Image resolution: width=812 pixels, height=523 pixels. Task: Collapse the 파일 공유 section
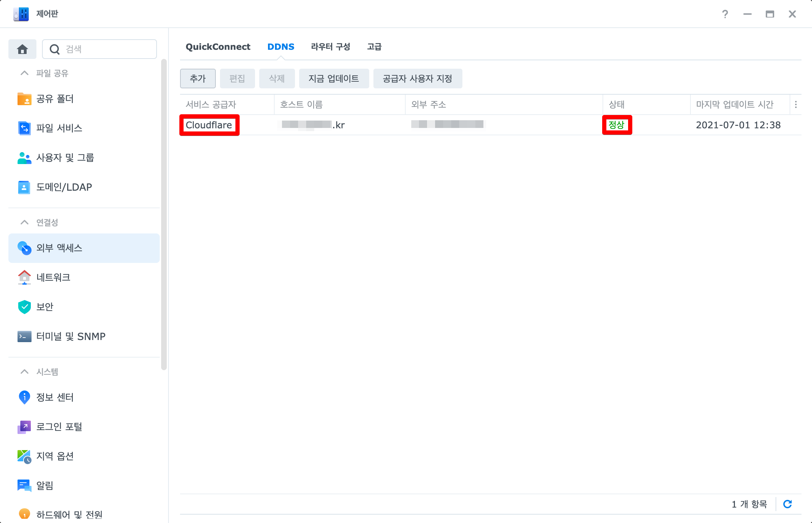click(x=25, y=73)
